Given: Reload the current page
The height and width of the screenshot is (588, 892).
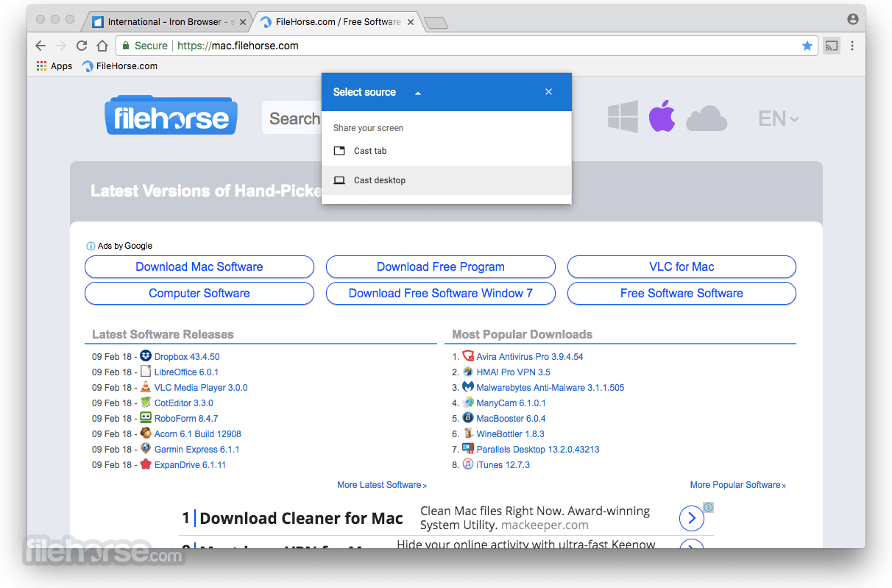Looking at the screenshot, I should 82,46.
